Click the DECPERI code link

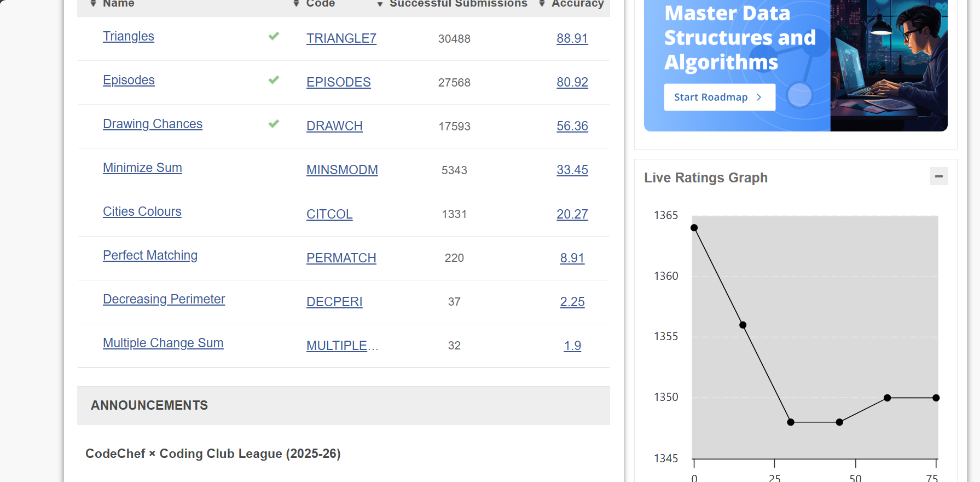[x=334, y=302]
